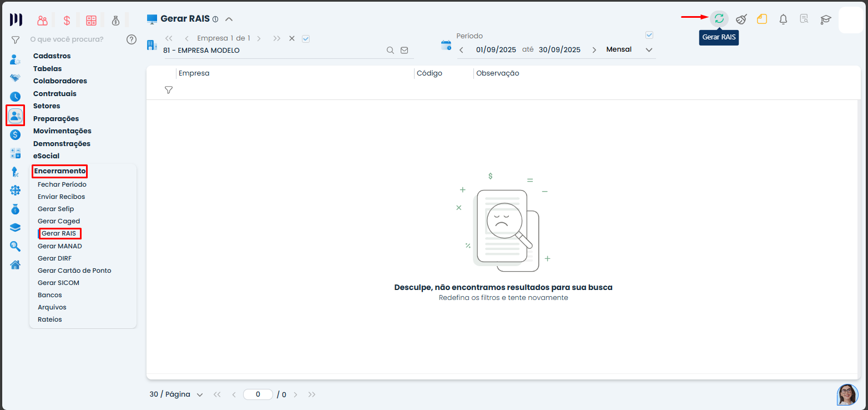Click the envelope icon beside company name
Viewport: 868px width, 410px height.
(x=404, y=50)
